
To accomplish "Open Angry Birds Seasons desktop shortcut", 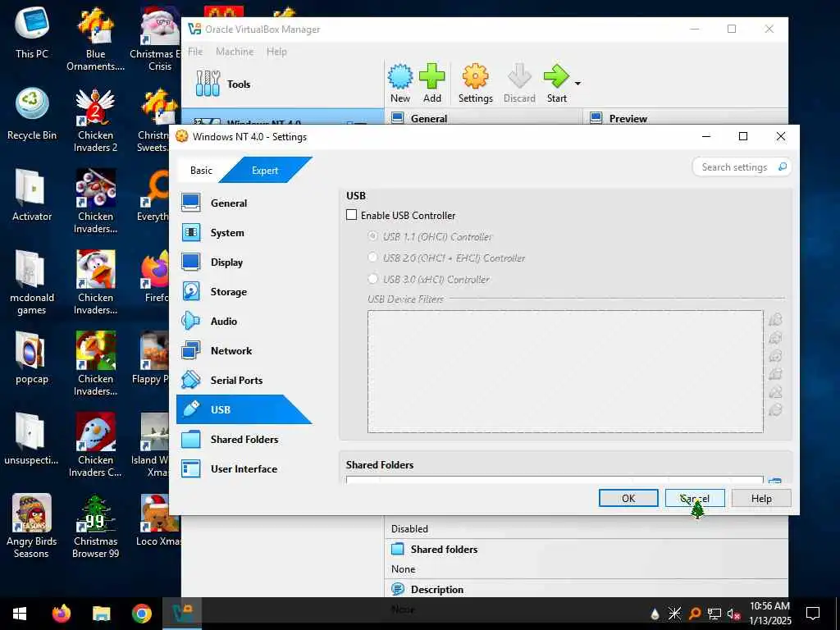I will pyautogui.click(x=32, y=526).
